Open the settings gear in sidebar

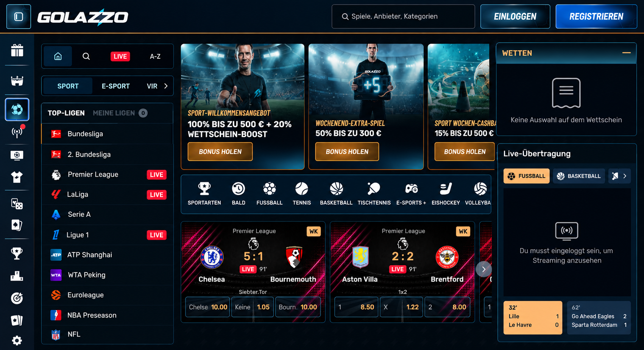(x=17, y=341)
